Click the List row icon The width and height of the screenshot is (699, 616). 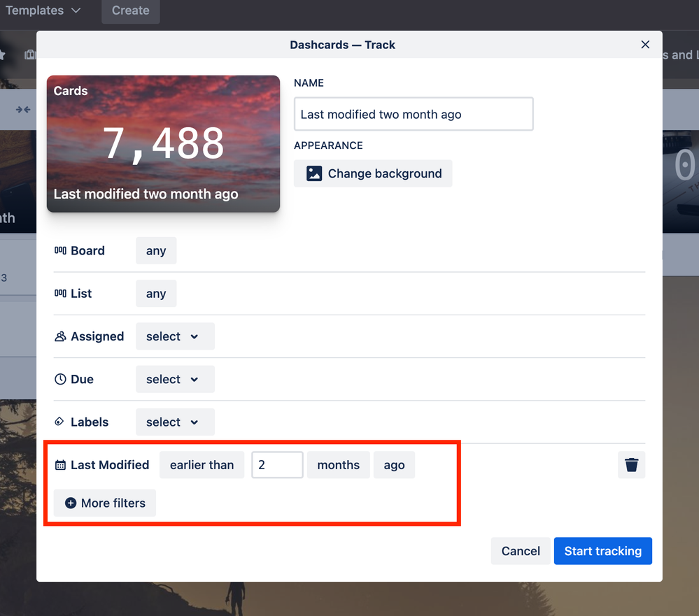(60, 293)
